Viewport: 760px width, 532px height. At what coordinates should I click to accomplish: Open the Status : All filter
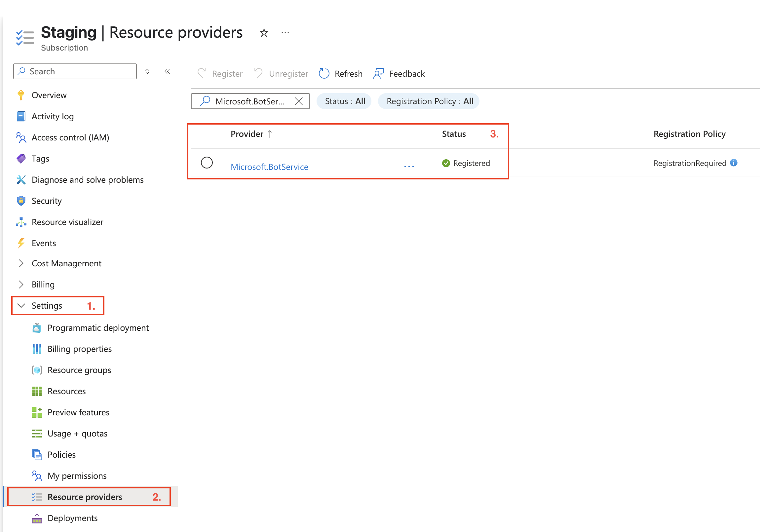pyautogui.click(x=344, y=101)
